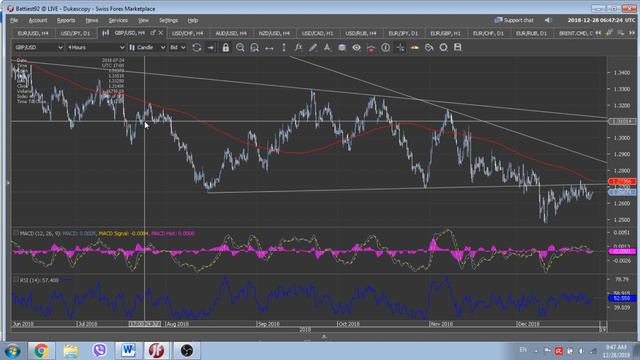Select the pencil drawing tool
The image size is (640, 360).
[x=313, y=47]
